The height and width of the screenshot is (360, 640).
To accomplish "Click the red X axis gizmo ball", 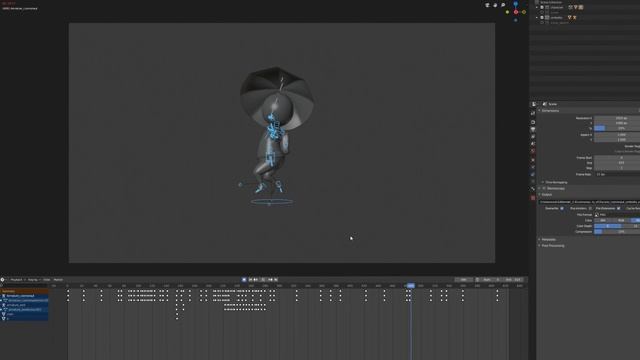I will click(516, 12).
